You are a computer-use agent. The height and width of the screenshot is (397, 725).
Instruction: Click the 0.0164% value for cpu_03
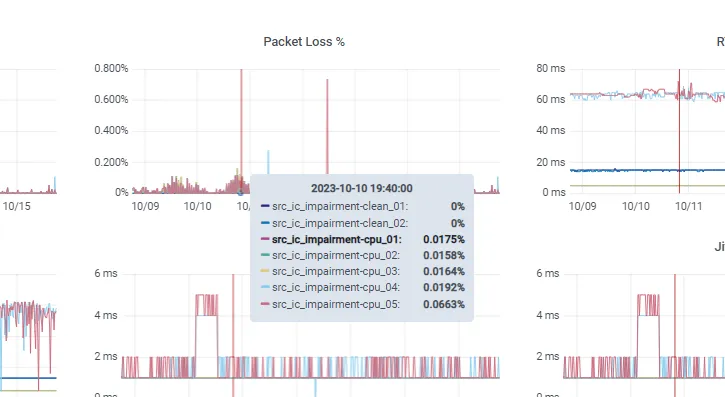click(444, 271)
